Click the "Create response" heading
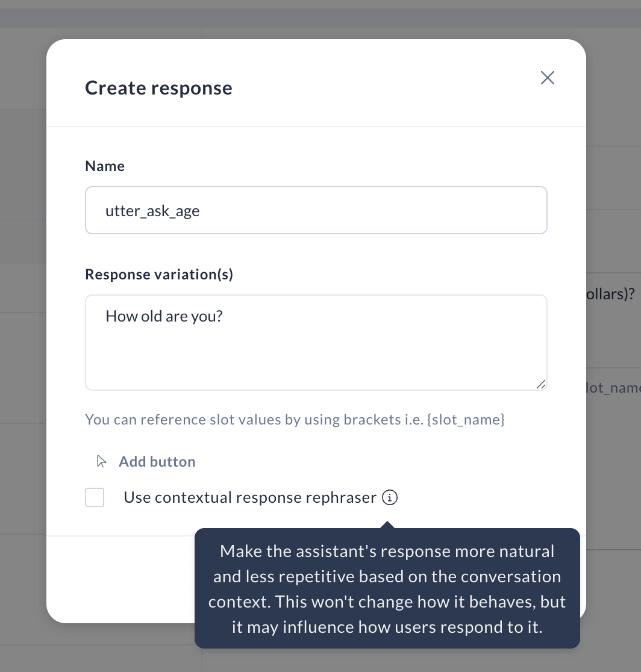This screenshot has width=641, height=672. (158, 88)
